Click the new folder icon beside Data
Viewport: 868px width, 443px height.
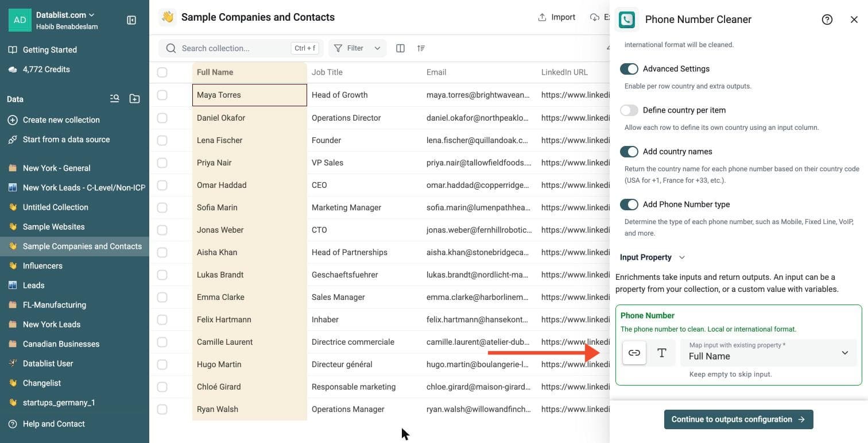pos(134,99)
